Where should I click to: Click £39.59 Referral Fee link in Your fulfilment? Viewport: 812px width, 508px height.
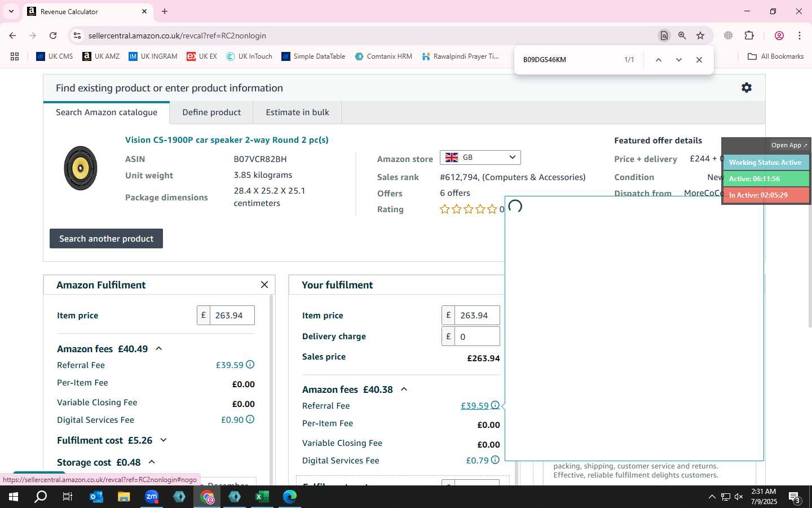point(475,406)
